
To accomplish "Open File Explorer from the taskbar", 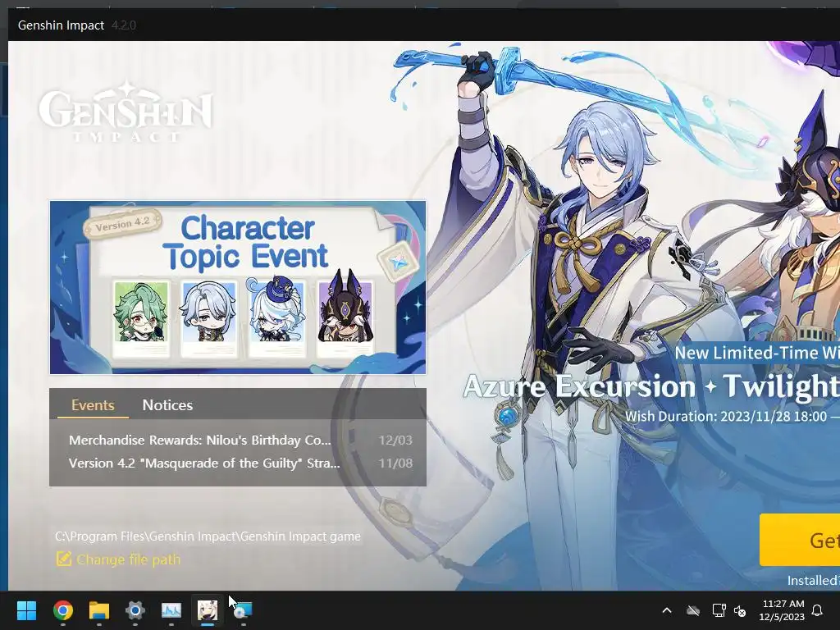I will [x=99, y=610].
